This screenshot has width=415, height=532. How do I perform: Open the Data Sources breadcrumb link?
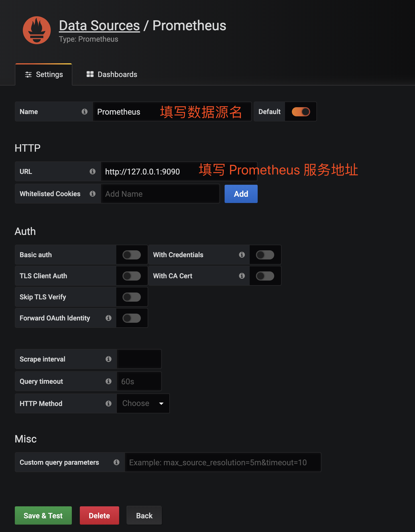(99, 26)
